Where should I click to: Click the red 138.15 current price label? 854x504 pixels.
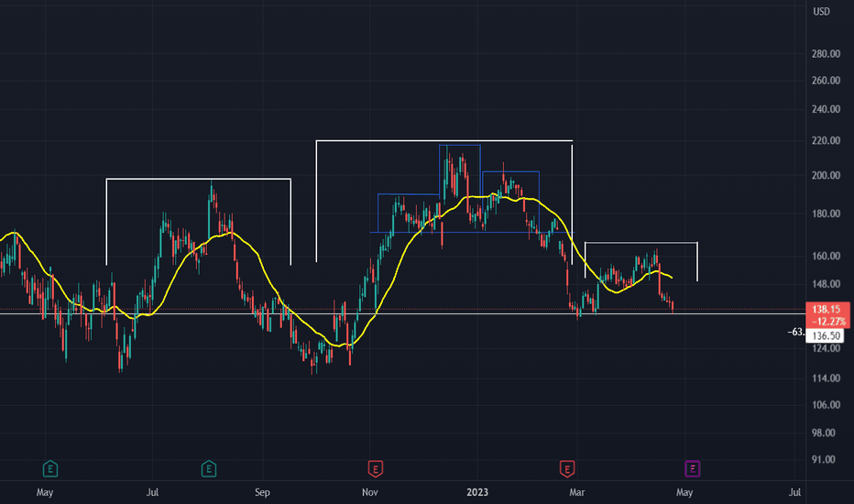pos(827,315)
